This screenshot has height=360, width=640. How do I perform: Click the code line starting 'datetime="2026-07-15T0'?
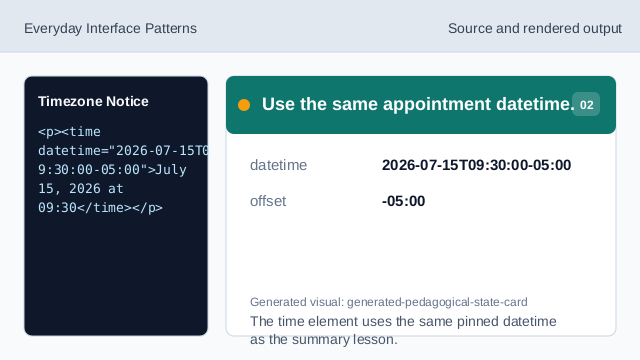point(123,151)
